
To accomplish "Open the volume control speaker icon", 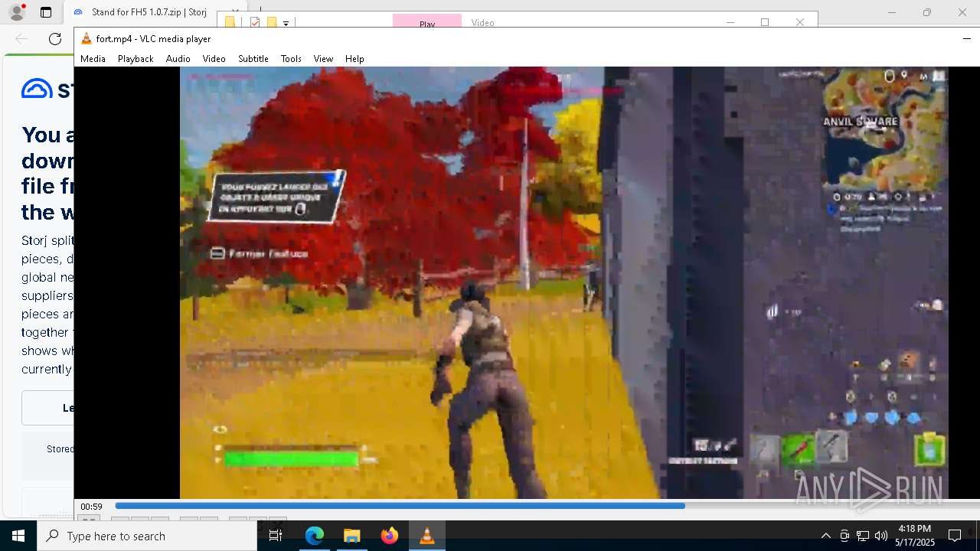I will tap(881, 536).
